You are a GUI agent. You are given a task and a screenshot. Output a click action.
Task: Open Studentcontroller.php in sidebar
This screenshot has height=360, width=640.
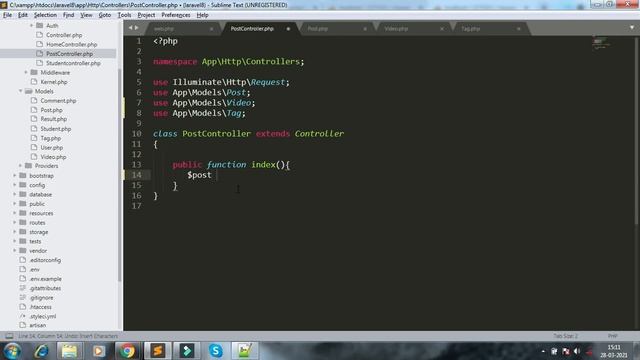pos(73,63)
